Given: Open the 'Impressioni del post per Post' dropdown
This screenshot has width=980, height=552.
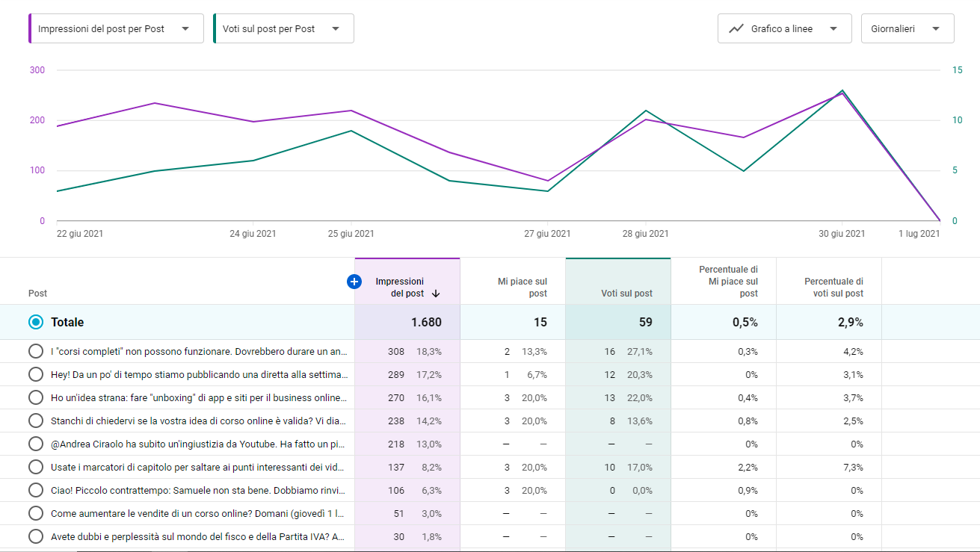Looking at the screenshot, I should (x=116, y=28).
